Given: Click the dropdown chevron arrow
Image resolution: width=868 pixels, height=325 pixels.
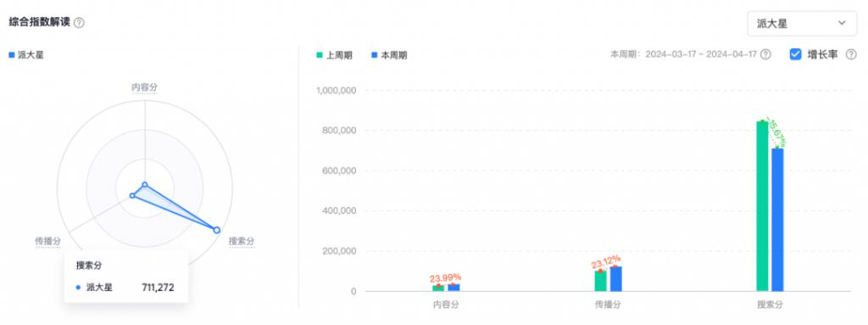Looking at the screenshot, I should [x=842, y=23].
